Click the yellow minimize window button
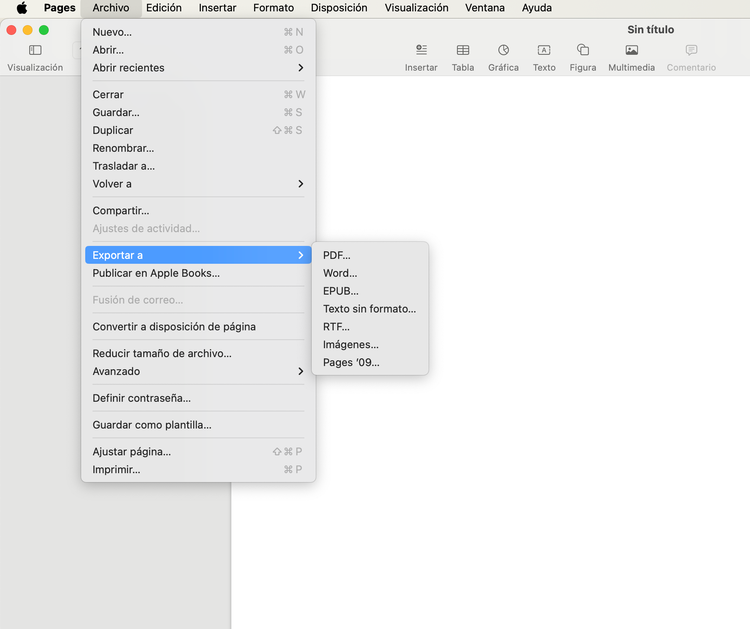Screen dimensions: 750x629 coord(28,30)
